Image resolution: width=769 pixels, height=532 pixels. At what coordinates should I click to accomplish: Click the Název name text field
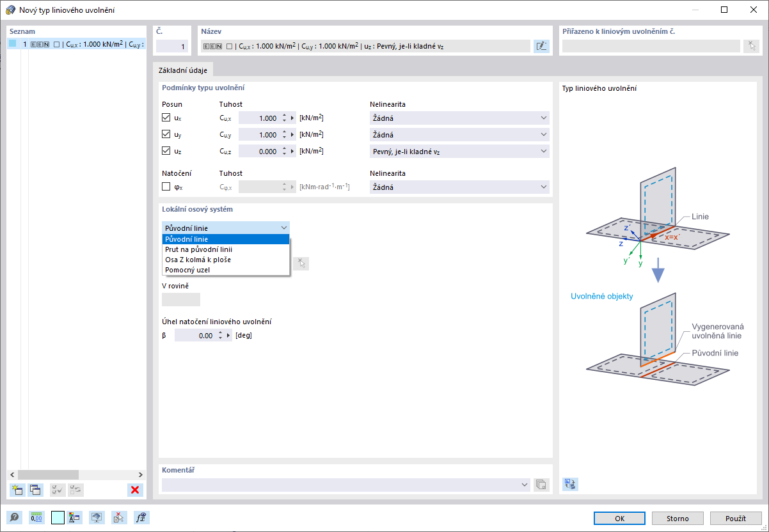point(365,45)
